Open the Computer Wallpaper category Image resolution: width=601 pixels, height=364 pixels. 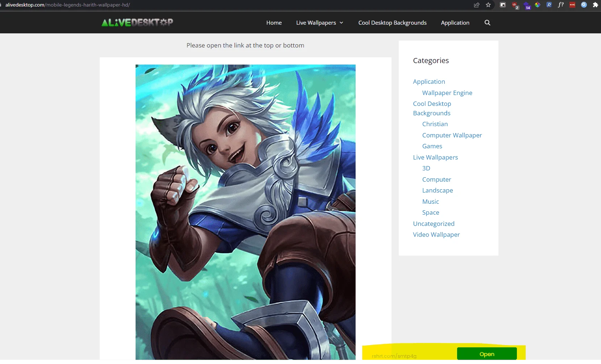coord(452,135)
